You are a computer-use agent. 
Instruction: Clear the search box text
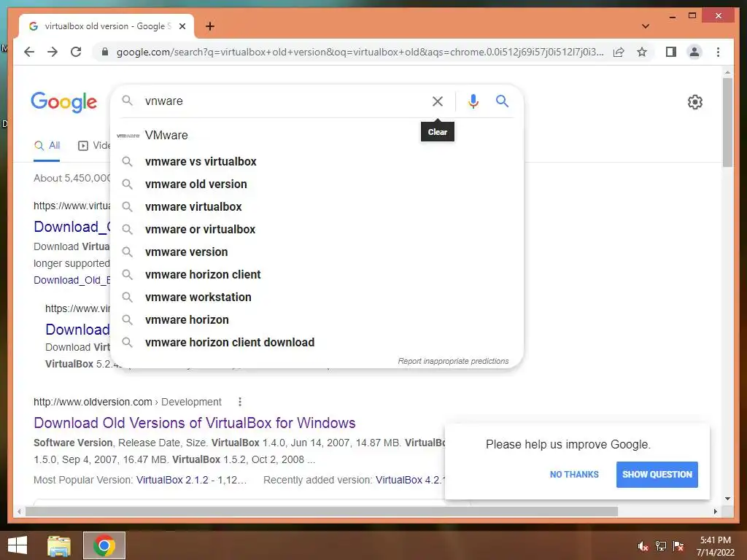(x=438, y=101)
